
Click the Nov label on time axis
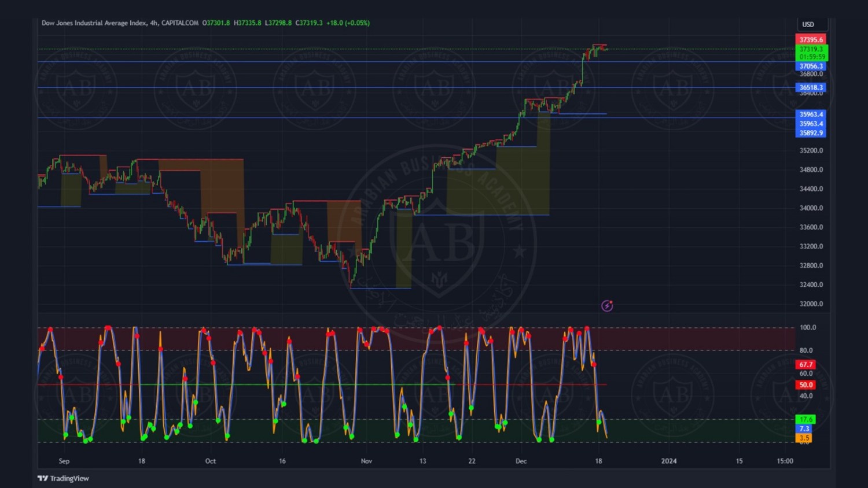coord(366,461)
